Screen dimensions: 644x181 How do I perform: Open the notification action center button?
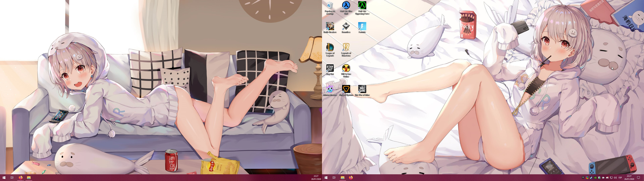[x=638, y=178]
